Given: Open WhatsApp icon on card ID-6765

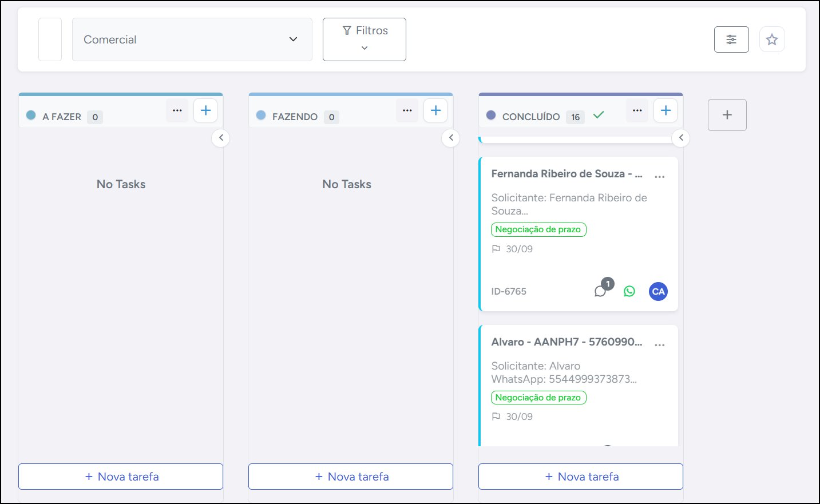Looking at the screenshot, I should [629, 291].
